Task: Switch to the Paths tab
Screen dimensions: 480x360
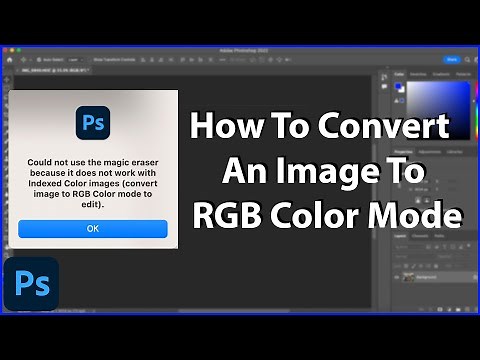Action: pyautogui.click(x=439, y=236)
